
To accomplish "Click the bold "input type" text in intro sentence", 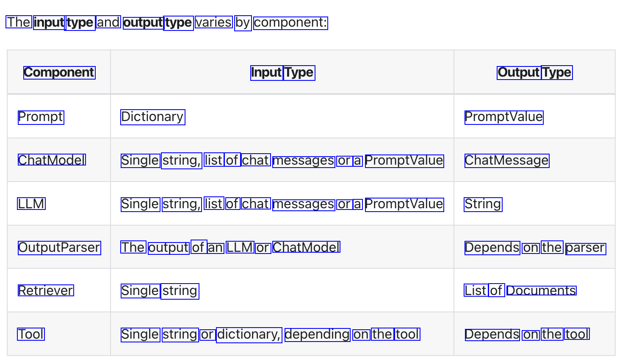I will [64, 22].
